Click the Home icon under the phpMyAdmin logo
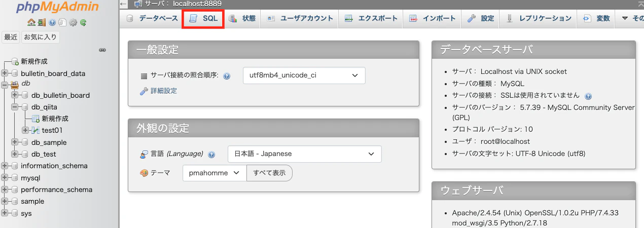The width and height of the screenshot is (644, 228). (31, 22)
